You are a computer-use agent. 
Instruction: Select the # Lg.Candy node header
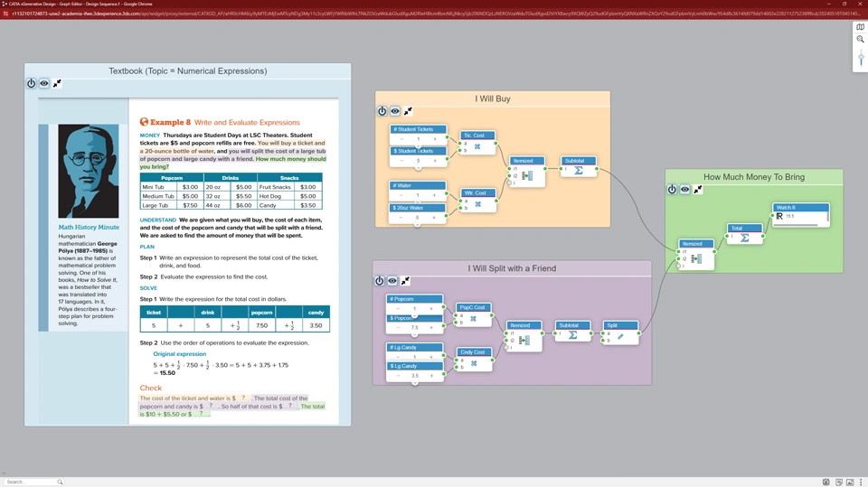pos(415,348)
